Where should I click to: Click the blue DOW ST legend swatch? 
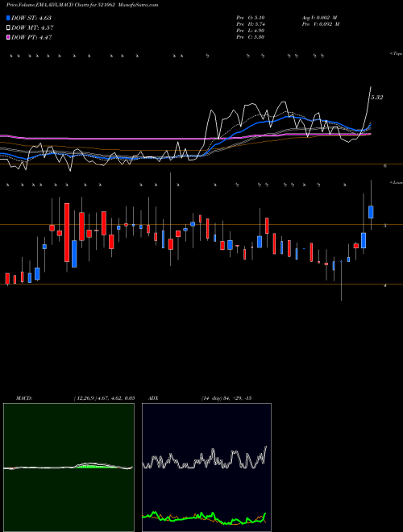8,18
